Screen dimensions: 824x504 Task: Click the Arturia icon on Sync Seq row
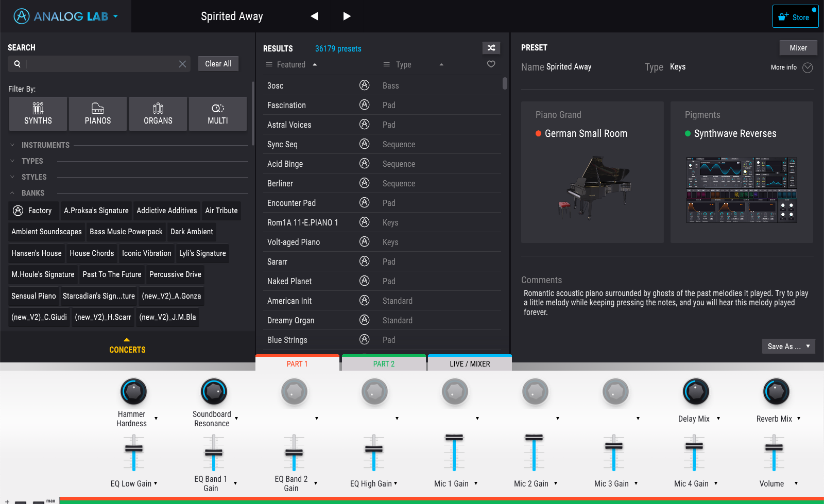coord(365,144)
